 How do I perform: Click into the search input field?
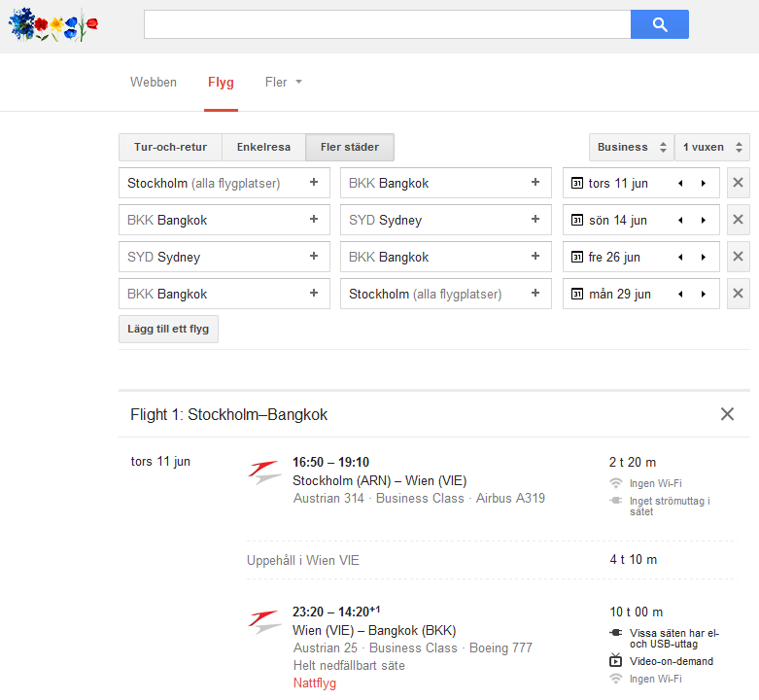coord(387,24)
